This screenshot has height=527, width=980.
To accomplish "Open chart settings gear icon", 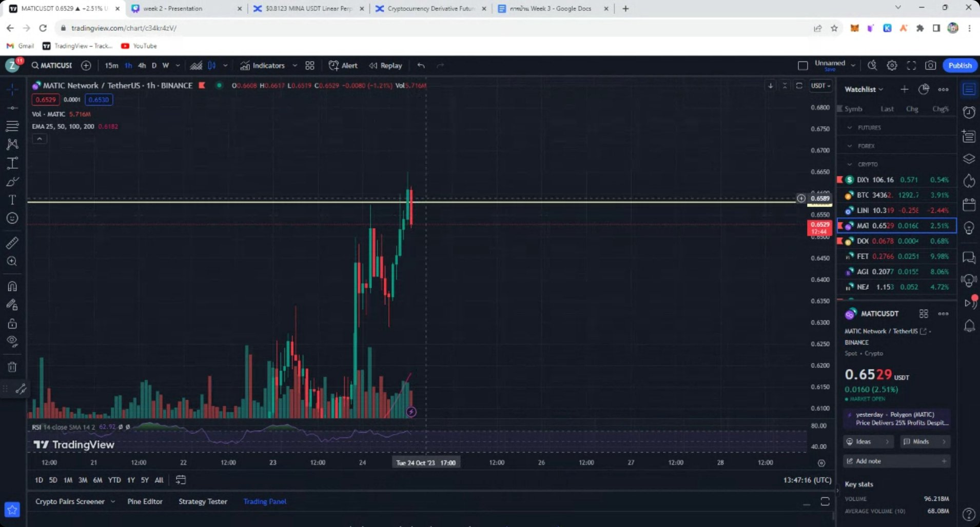I will (x=892, y=66).
